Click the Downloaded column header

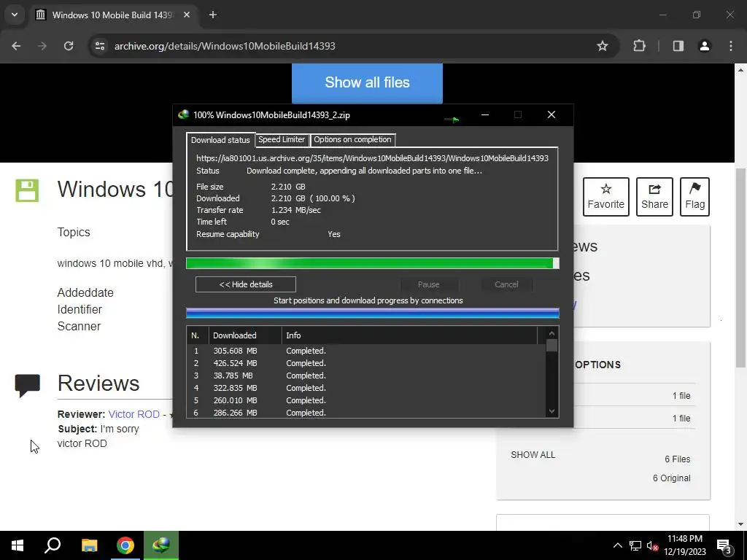[245, 335]
